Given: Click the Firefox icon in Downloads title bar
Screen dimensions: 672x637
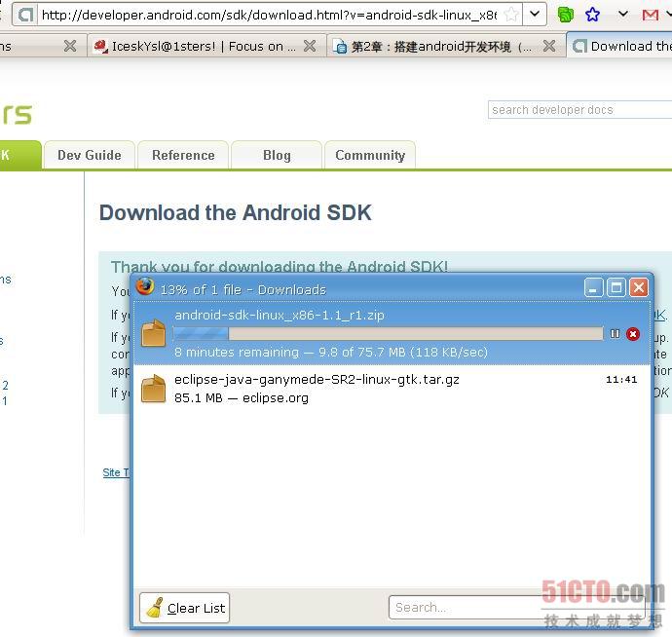Looking at the screenshot, I should point(145,286).
